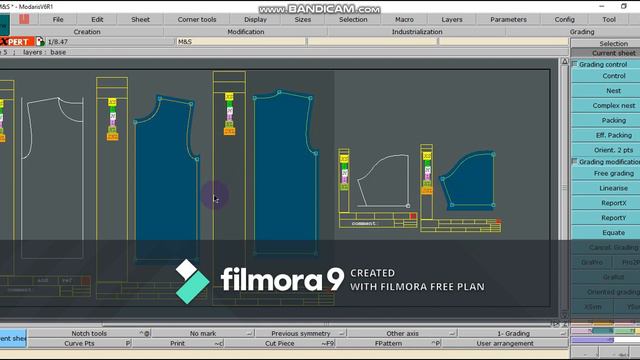The image size is (640, 360).
Task: Select the blue front bodice pattern piece
Action: coord(167,180)
